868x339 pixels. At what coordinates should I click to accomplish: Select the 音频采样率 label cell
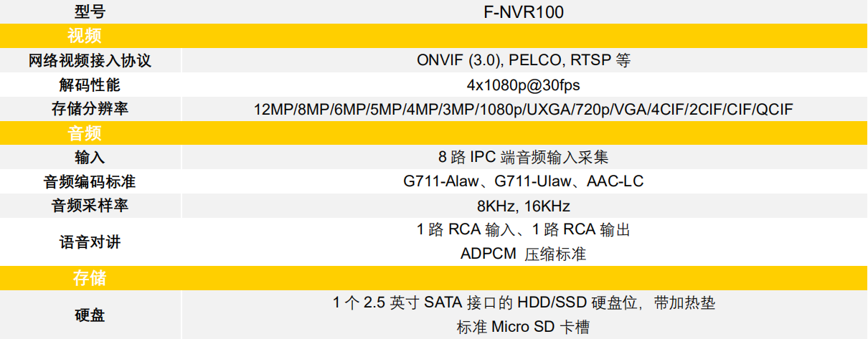tap(90, 206)
